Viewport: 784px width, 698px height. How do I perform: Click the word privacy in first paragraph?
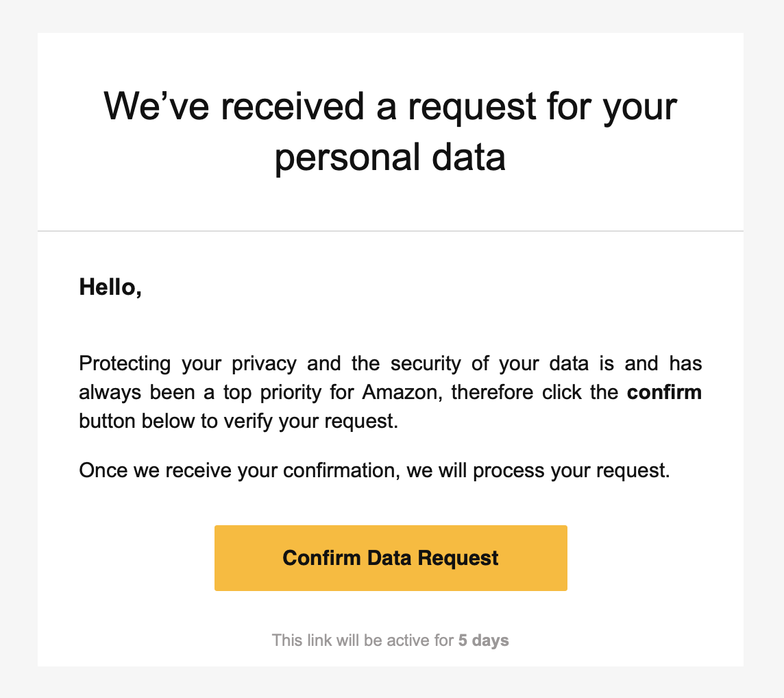pyautogui.click(x=264, y=364)
